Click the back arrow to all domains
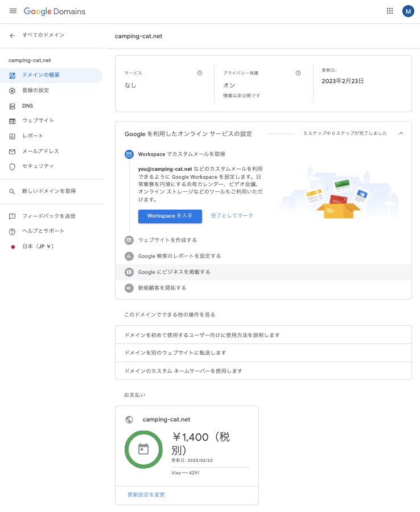Viewport: 420px width, 512px height. tap(13, 35)
